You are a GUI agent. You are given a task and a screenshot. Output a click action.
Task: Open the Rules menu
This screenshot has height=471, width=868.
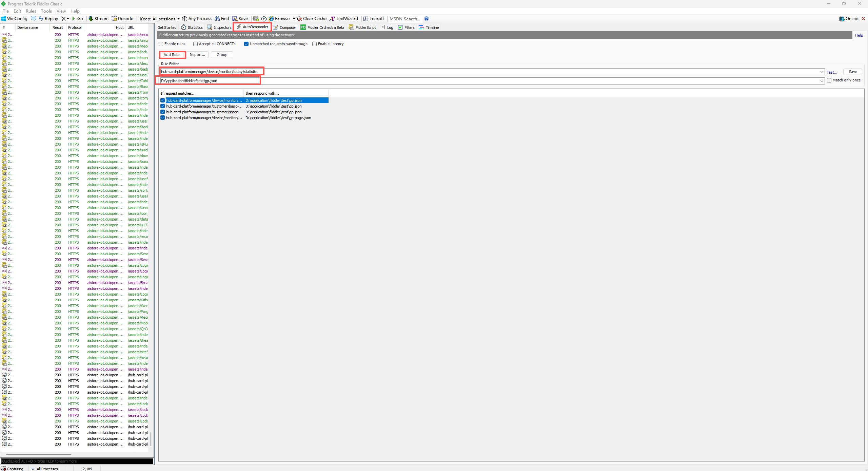pyautogui.click(x=31, y=11)
